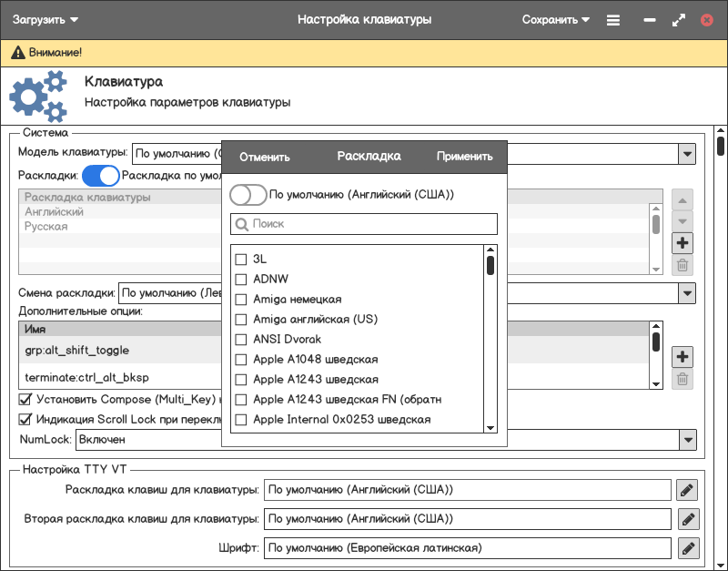This screenshot has width=728, height=571.
Task: Add an additional option with plus icon
Action: coord(682,357)
